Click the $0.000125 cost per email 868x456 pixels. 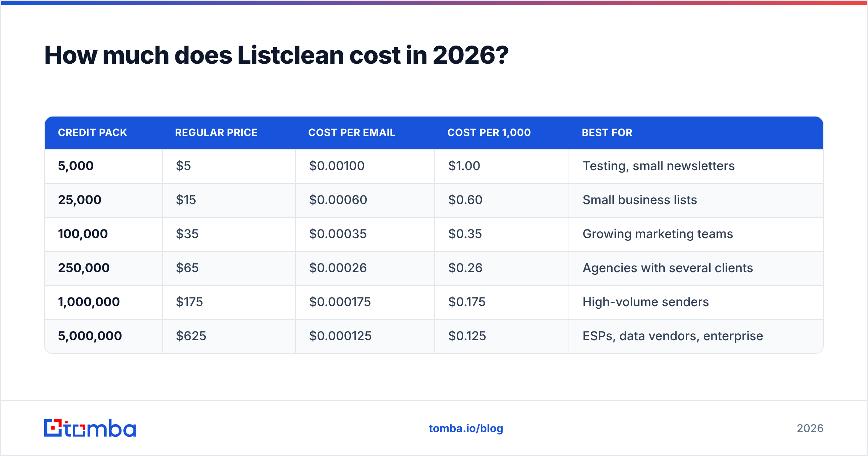click(340, 336)
